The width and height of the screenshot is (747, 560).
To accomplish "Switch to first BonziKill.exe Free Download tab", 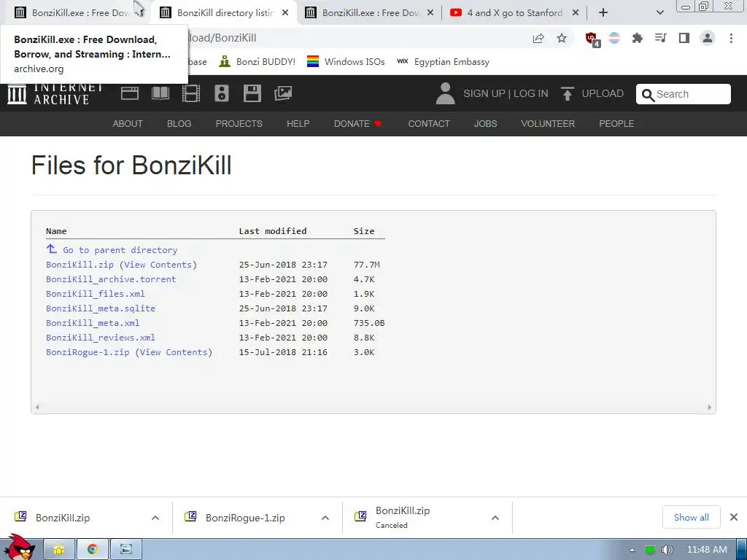I will pos(76,13).
